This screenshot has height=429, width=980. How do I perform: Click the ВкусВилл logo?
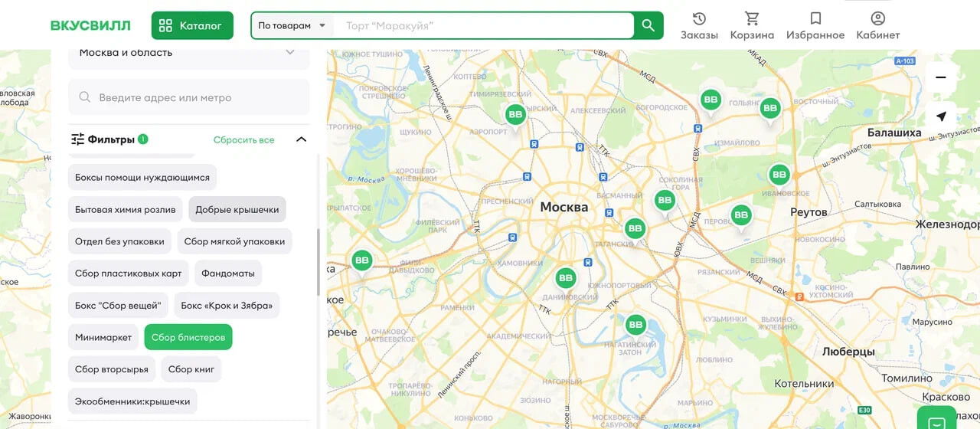click(90, 25)
